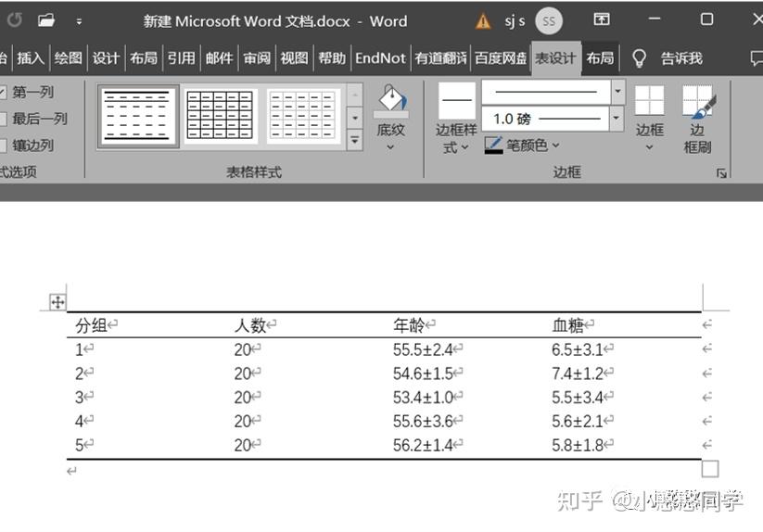Click the 血糖 header cell
The width and height of the screenshot is (763, 532).
(568, 324)
